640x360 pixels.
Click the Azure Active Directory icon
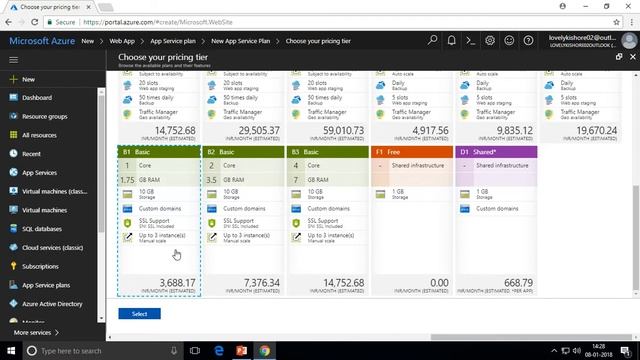[x=13, y=304]
